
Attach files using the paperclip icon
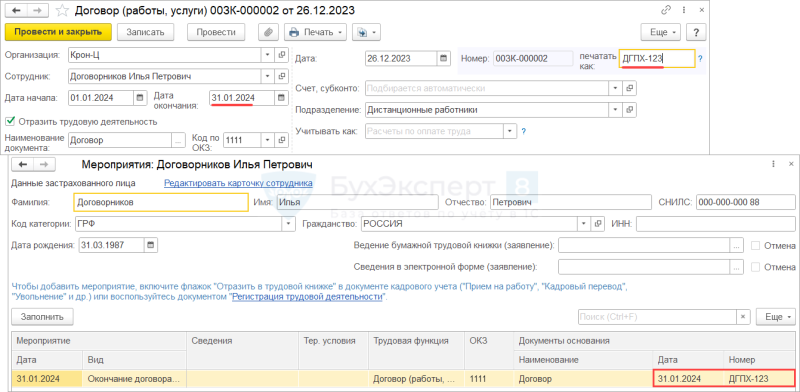[x=268, y=32]
